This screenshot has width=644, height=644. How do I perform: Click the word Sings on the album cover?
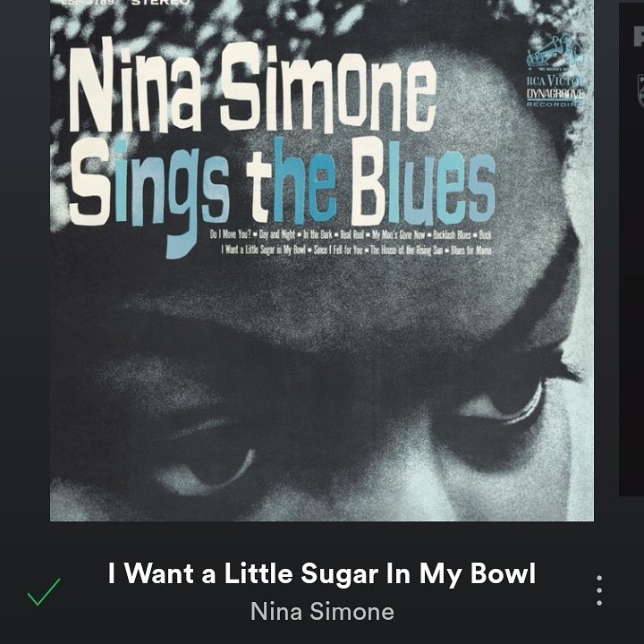click(x=149, y=196)
